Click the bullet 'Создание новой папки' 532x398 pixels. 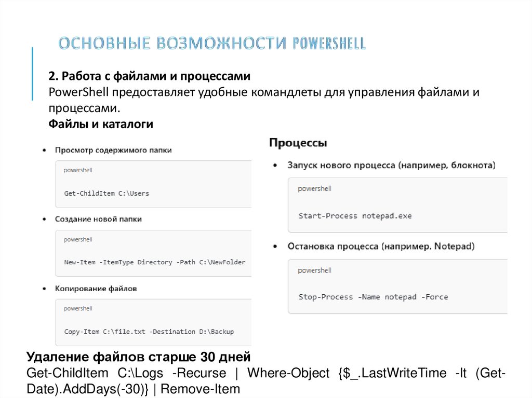pyautogui.click(x=98, y=219)
